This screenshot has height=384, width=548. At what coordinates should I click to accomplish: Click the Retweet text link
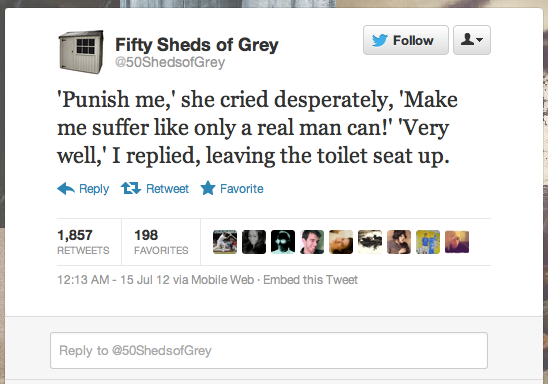(167, 189)
